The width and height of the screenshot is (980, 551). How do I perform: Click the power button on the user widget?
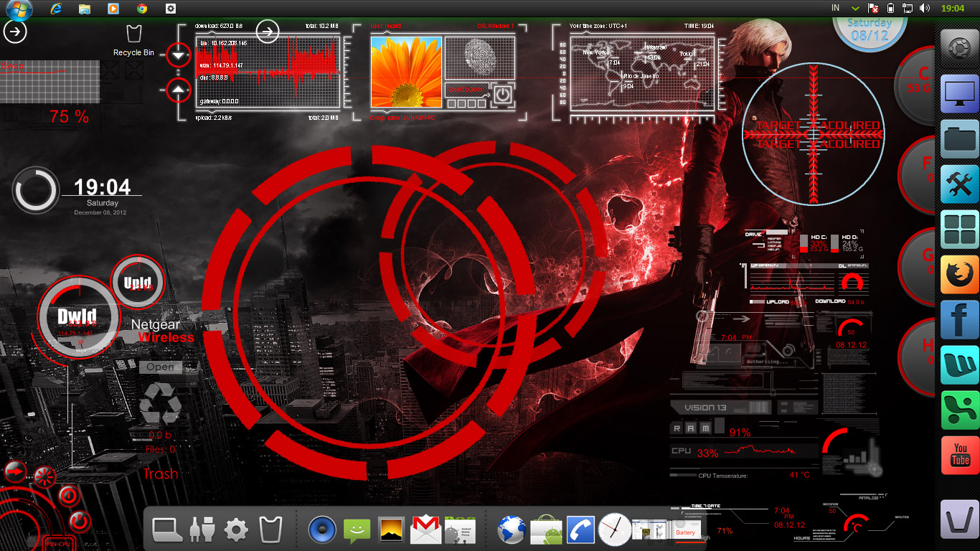(x=503, y=95)
